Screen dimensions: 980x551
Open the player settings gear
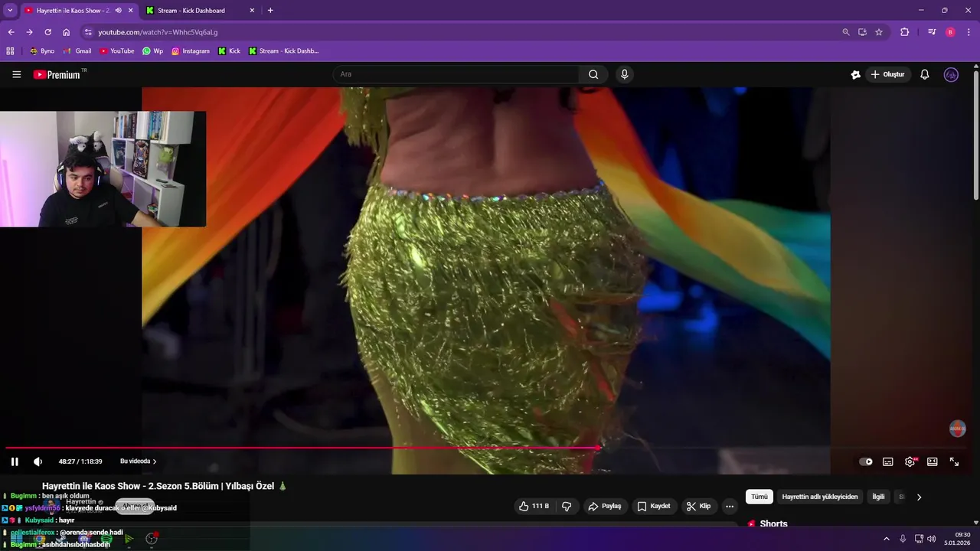click(910, 461)
